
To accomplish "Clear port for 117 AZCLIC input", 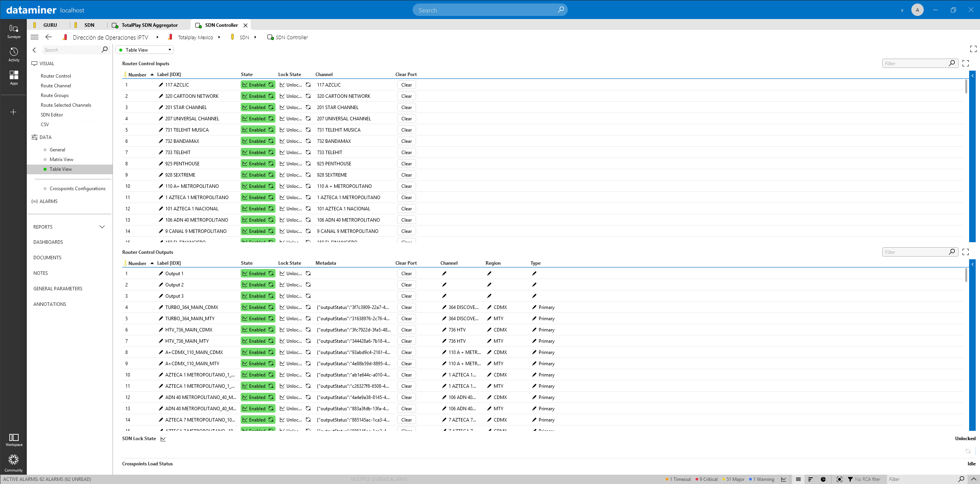I will pyautogui.click(x=407, y=85).
